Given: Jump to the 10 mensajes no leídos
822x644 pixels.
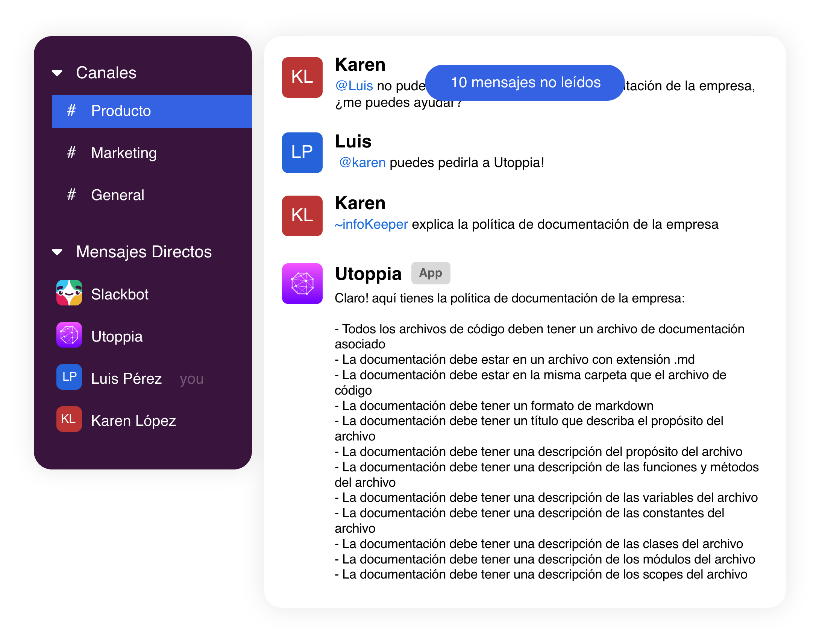Looking at the screenshot, I should [525, 83].
